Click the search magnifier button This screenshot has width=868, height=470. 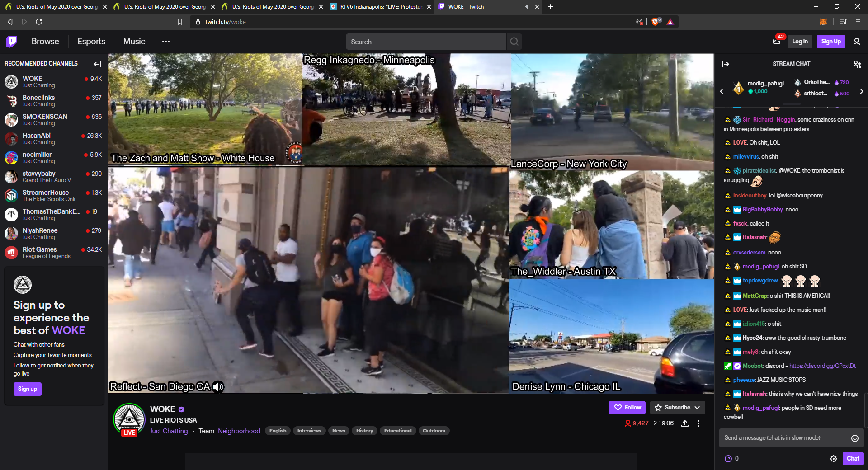(x=514, y=42)
